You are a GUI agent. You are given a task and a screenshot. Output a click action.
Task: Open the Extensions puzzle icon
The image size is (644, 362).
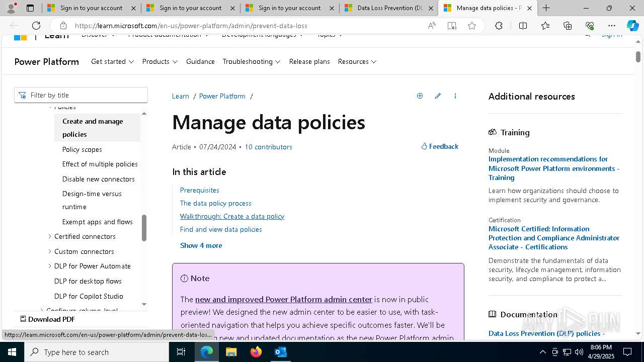pos(499,26)
